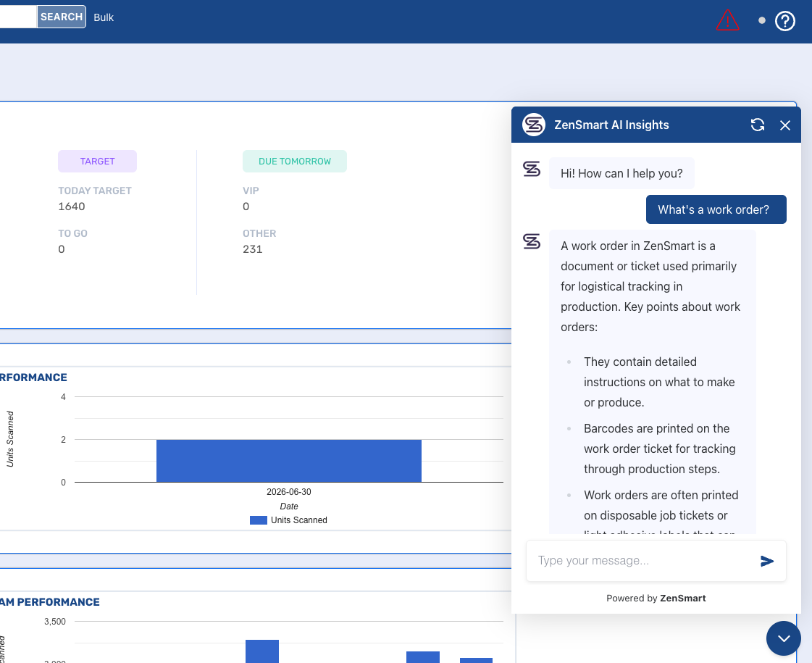Click the SEARCH button

click(61, 17)
